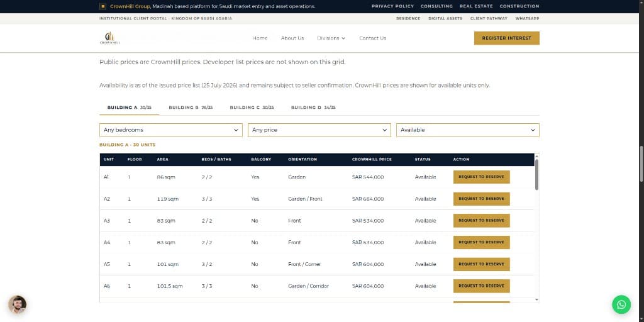Request to reserve unit A1
The height and width of the screenshot is (322, 644).
481,177
